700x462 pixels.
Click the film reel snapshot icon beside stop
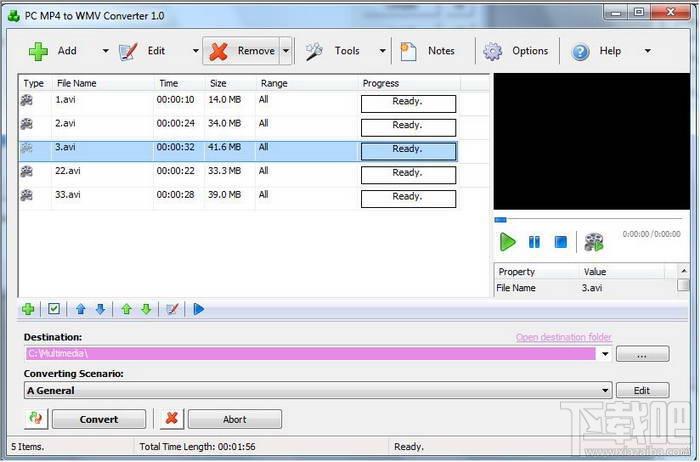594,242
